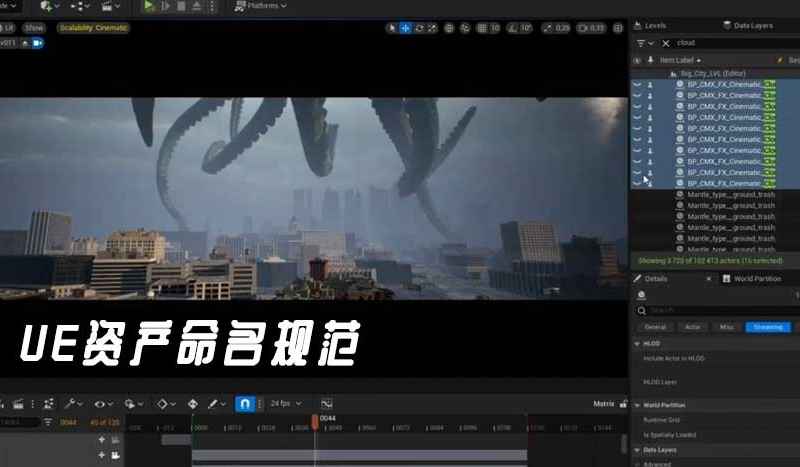
Task: Switch to the Data Layers tab
Action: [x=752, y=25]
